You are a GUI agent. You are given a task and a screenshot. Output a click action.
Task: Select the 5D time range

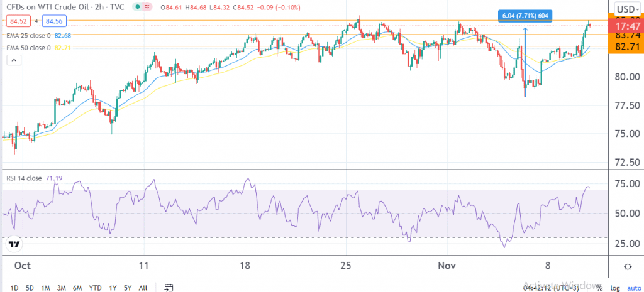click(x=30, y=288)
